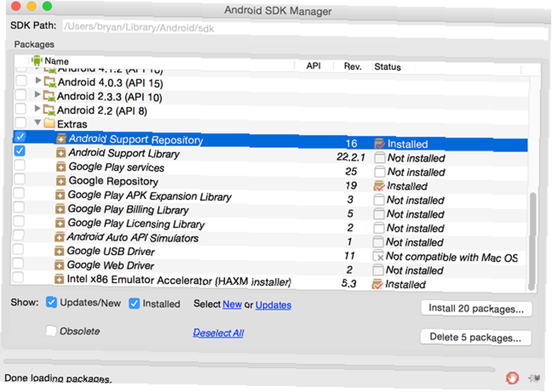552x392 pixels.
Task: Click the Android 4.0.3 (API 15) folder icon
Action: 50,82
